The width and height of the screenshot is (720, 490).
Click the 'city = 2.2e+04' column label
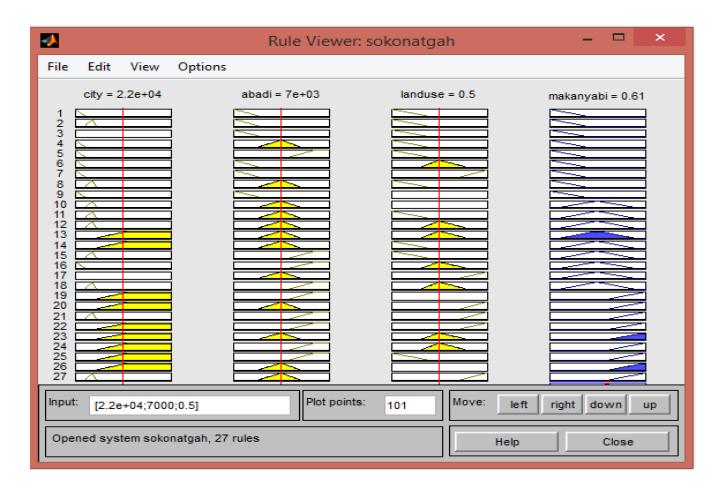click(x=122, y=94)
